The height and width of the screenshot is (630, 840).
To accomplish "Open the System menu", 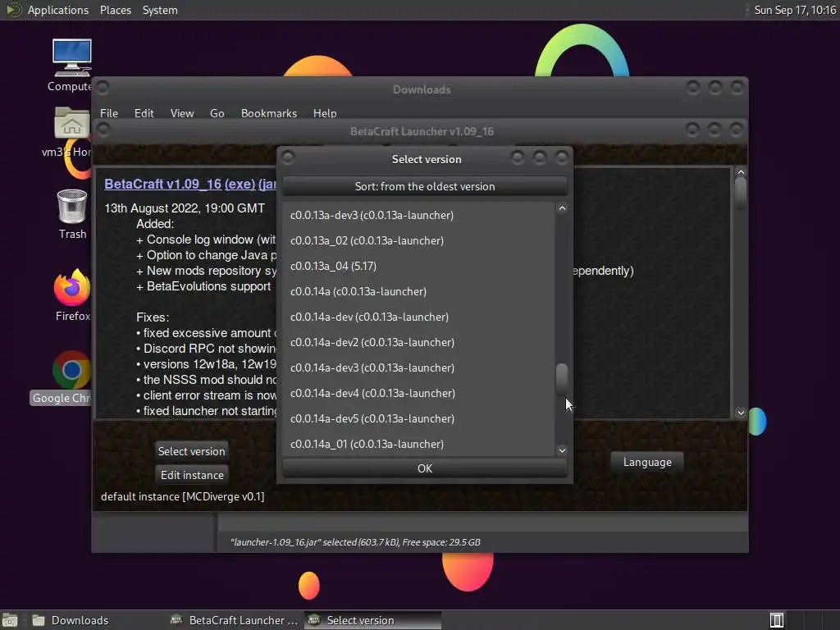I will tap(160, 10).
